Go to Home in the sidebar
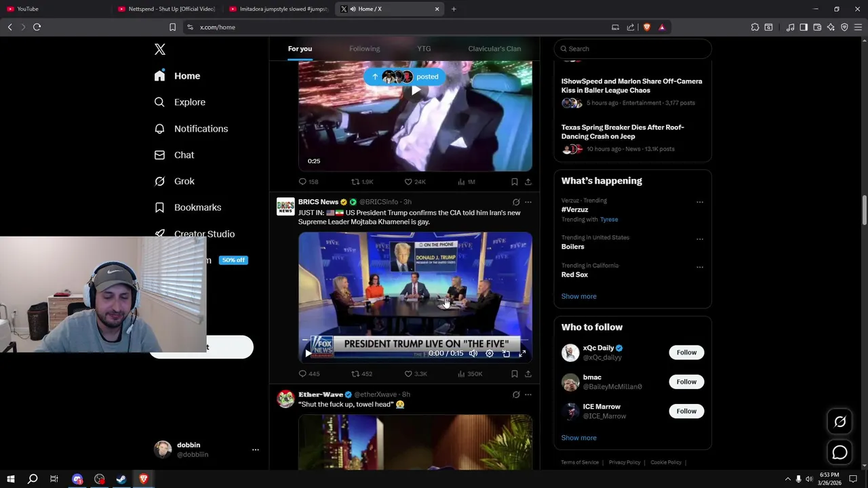 [x=177, y=76]
